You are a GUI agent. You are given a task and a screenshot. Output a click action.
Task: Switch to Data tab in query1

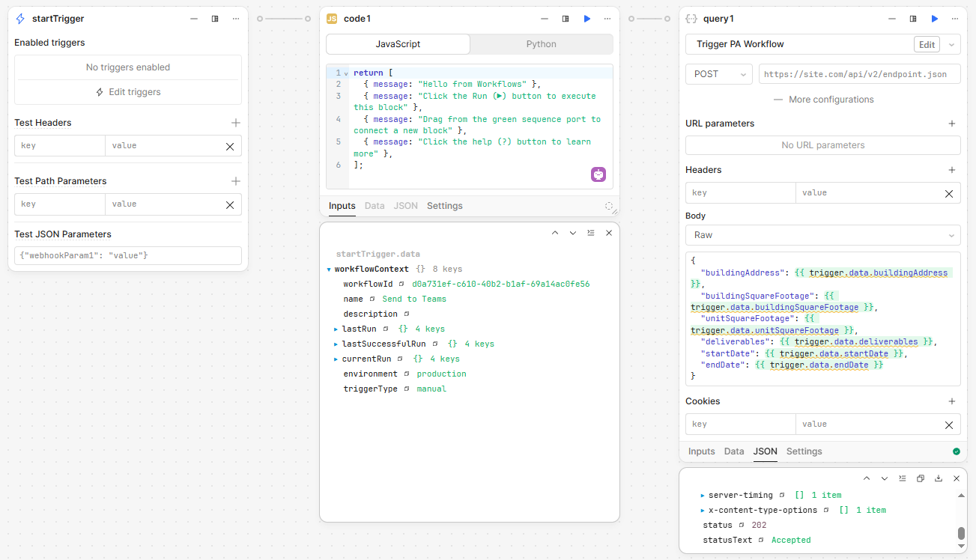click(x=733, y=451)
